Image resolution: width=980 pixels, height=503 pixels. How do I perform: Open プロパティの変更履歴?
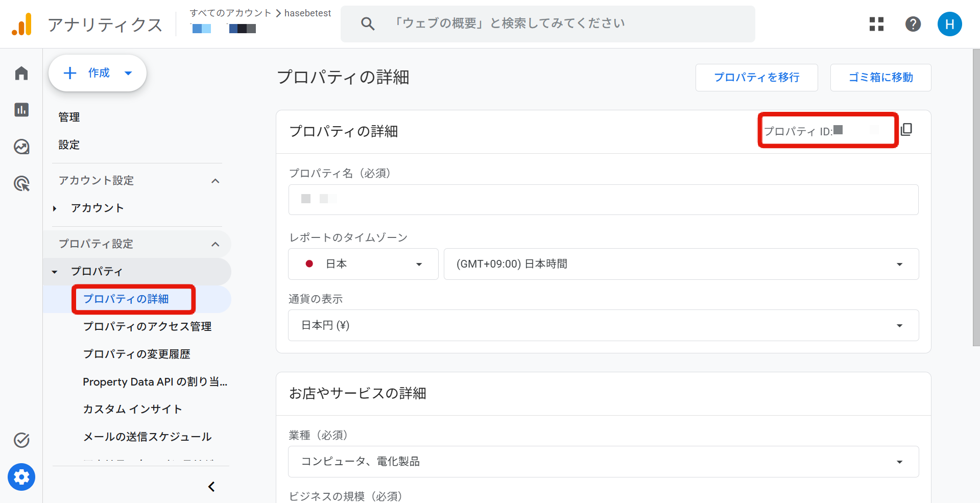coord(136,354)
